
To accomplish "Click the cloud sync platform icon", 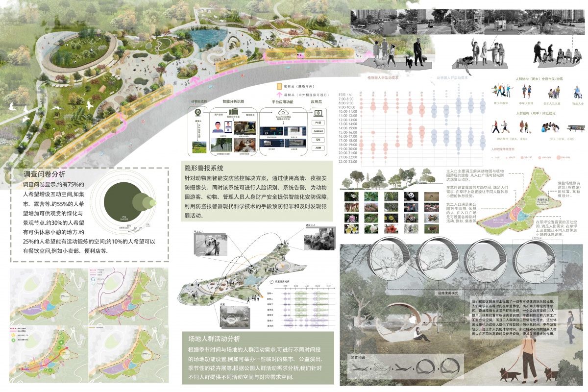I will [283, 112].
